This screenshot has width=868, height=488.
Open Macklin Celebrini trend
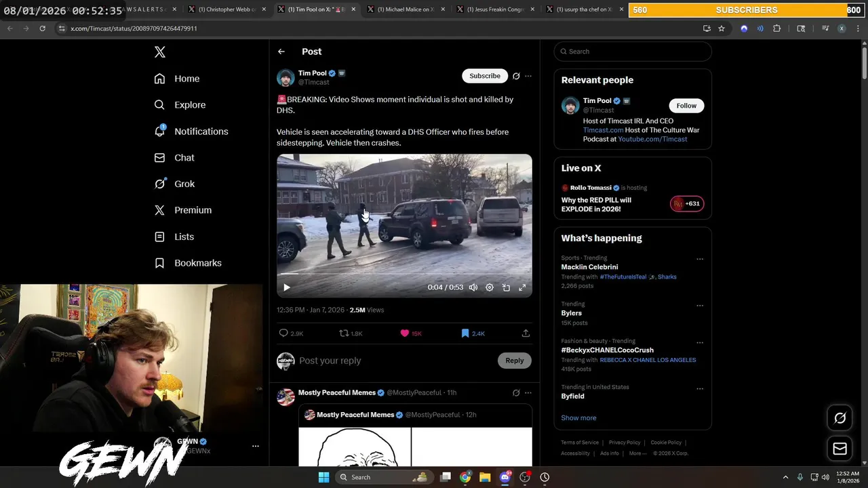pos(589,267)
